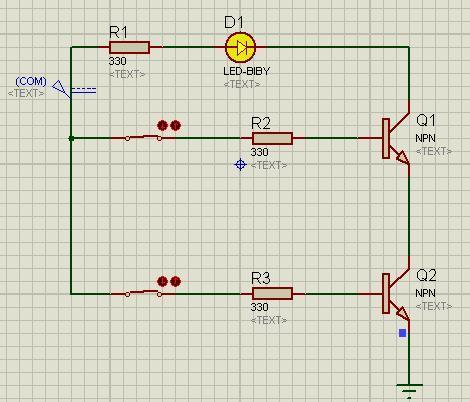Viewport: 470px width, 402px height.
Task: Click the D1 reference label
Action: click(x=234, y=22)
